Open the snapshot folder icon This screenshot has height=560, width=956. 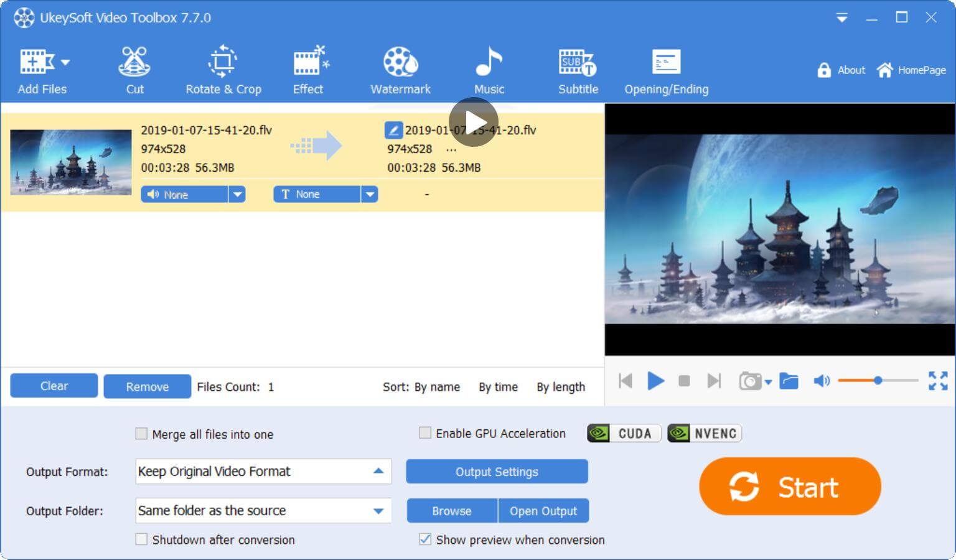coord(789,381)
